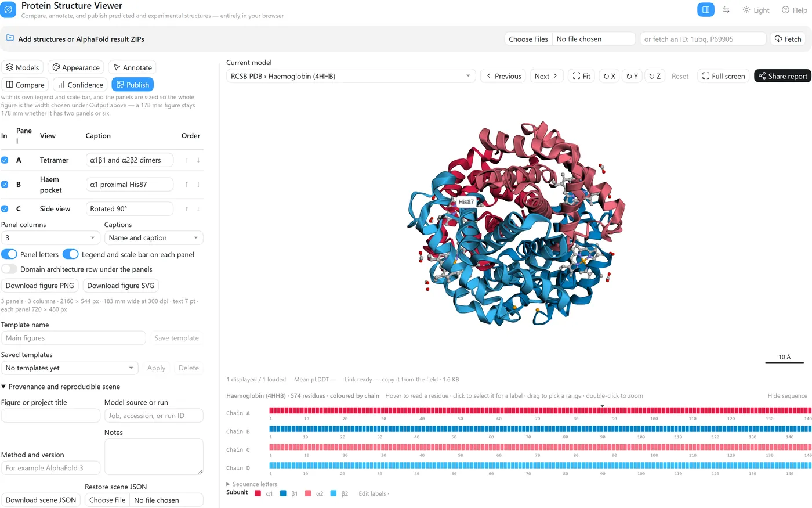Collapse Provenance and reproducible scene section
The image size is (812, 508).
(61, 387)
